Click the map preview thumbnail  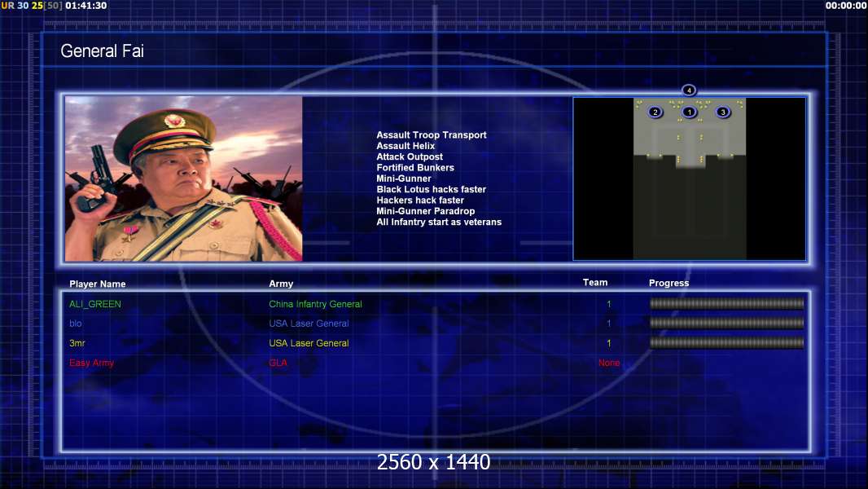tap(689, 178)
